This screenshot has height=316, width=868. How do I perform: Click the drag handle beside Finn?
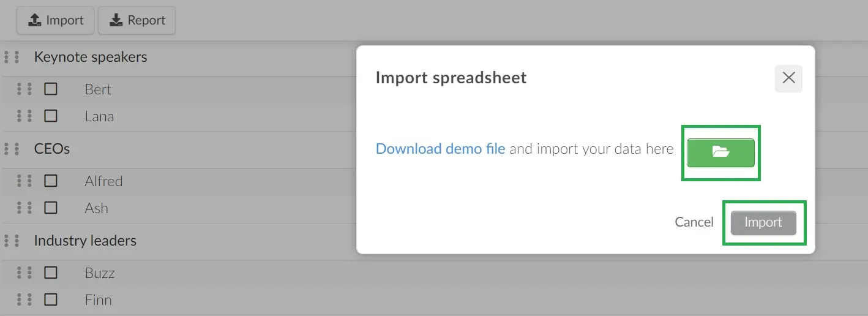click(24, 299)
